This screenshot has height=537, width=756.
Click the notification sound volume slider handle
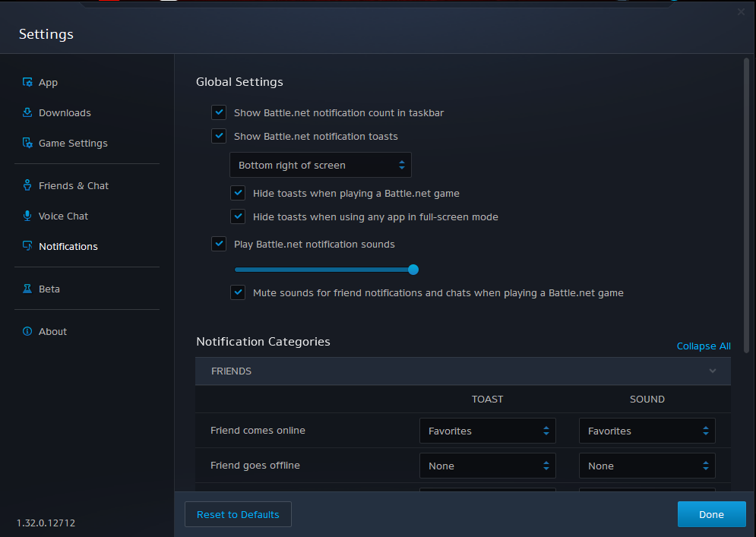[x=413, y=270]
